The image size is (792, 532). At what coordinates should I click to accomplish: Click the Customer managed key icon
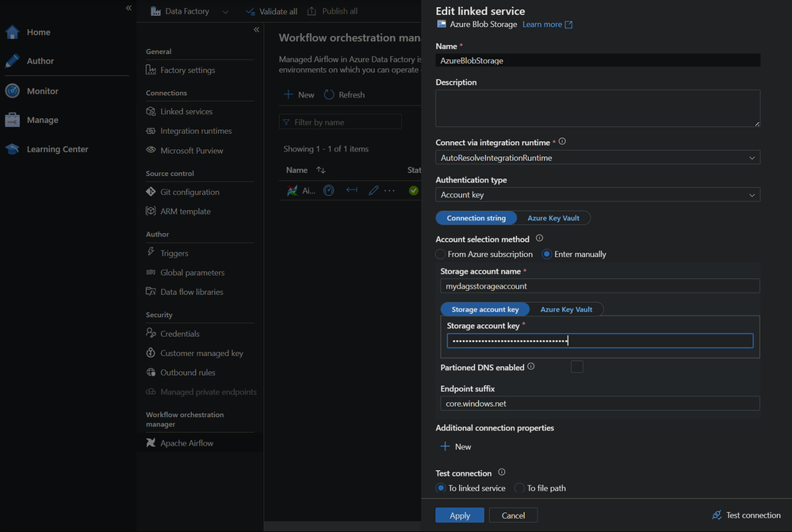(151, 352)
